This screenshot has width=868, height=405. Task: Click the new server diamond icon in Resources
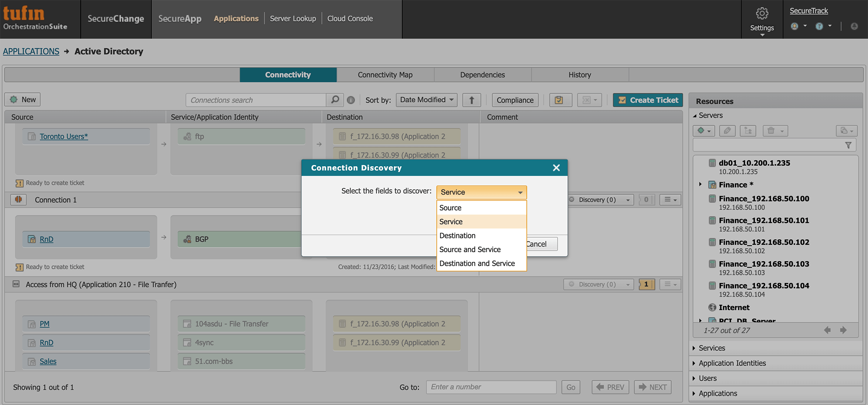click(704, 131)
